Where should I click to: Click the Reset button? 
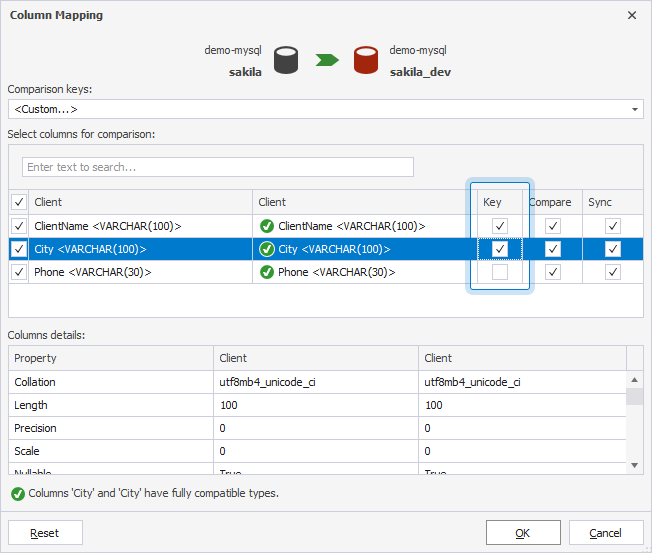pos(45,533)
